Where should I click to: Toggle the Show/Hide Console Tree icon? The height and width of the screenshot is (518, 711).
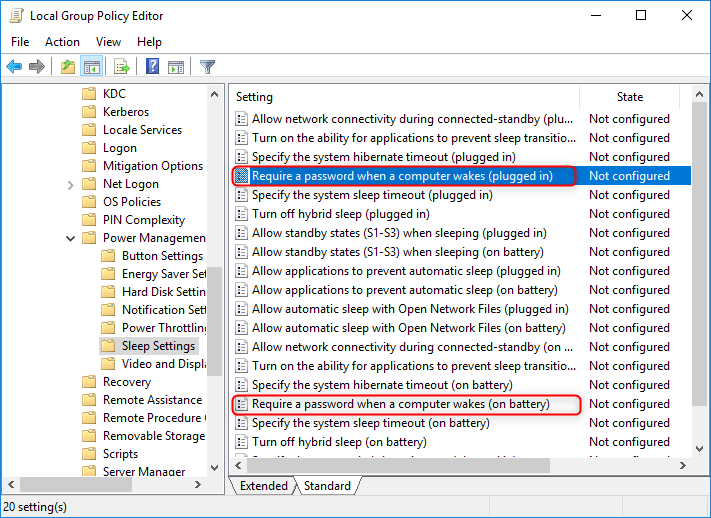(91, 67)
